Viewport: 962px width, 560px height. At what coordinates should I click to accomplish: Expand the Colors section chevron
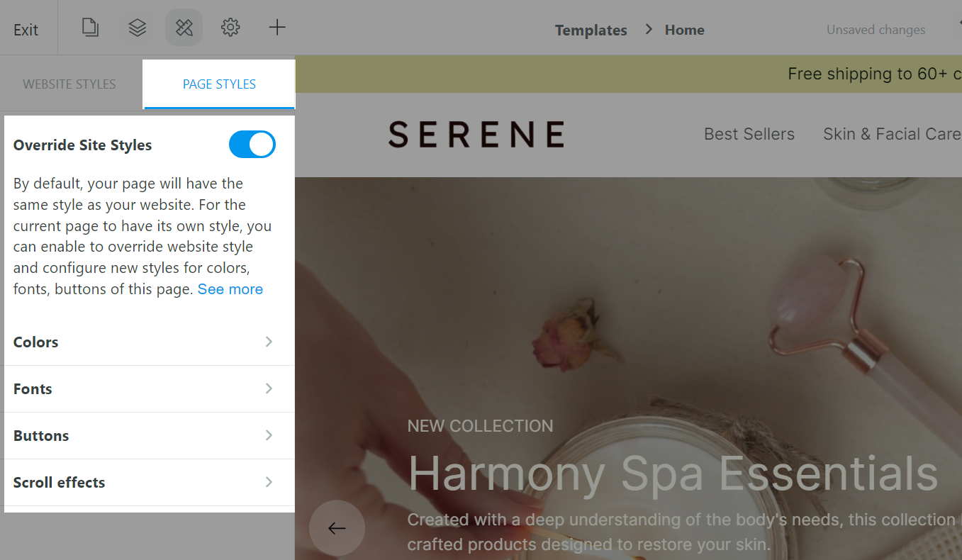269,342
